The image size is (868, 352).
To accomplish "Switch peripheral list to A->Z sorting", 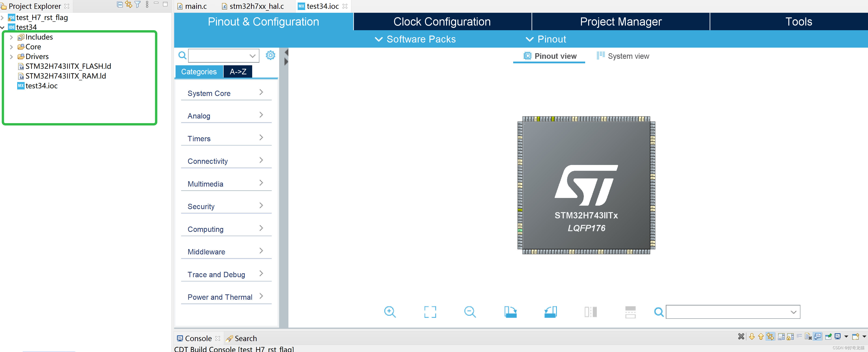I will tap(238, 72).
